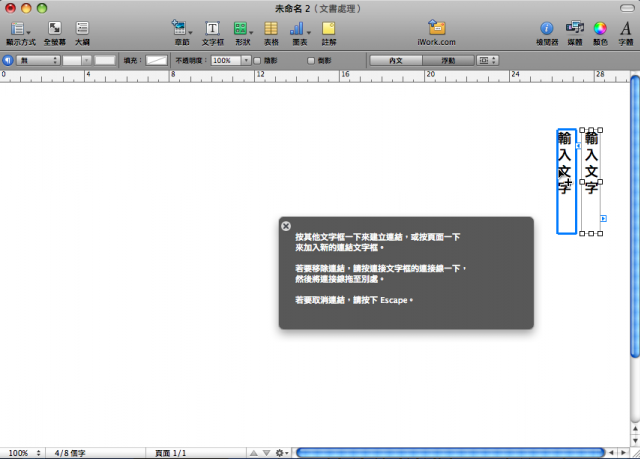
Task: Set object placement to 浮動 floating
Action: tap(448, 60)
